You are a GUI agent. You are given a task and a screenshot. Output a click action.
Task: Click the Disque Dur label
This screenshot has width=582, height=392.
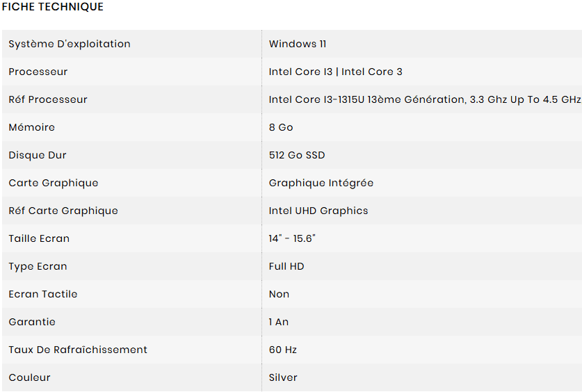(38, 155)
